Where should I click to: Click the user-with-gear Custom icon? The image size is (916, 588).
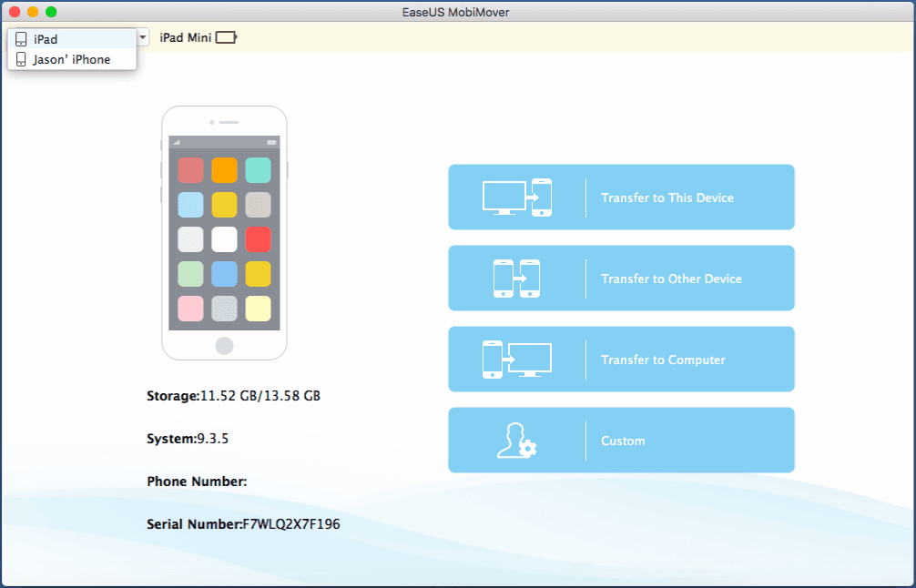[517, 441]
